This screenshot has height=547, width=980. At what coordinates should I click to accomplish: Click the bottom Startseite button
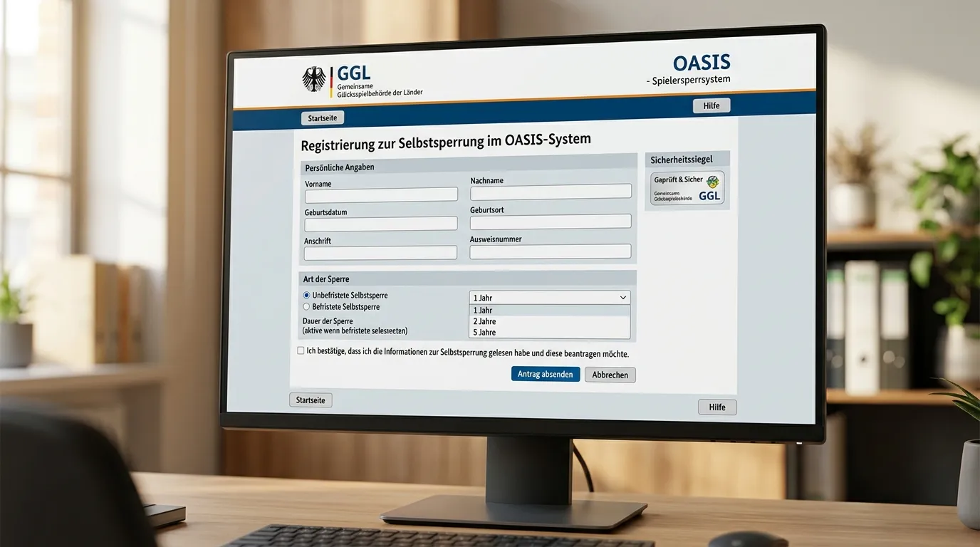[x=311, y=400]
